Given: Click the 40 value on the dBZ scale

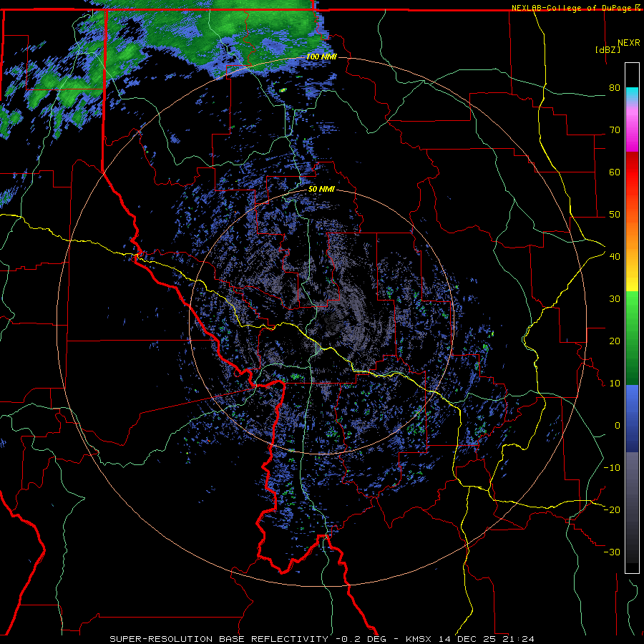Looking at the screenshot, I should coord(615,257).
